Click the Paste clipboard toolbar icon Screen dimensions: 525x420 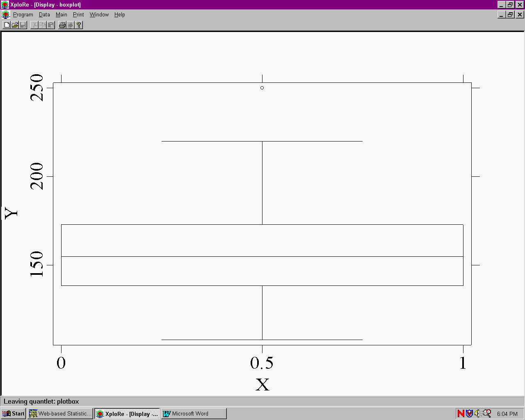tap(51, 25)
